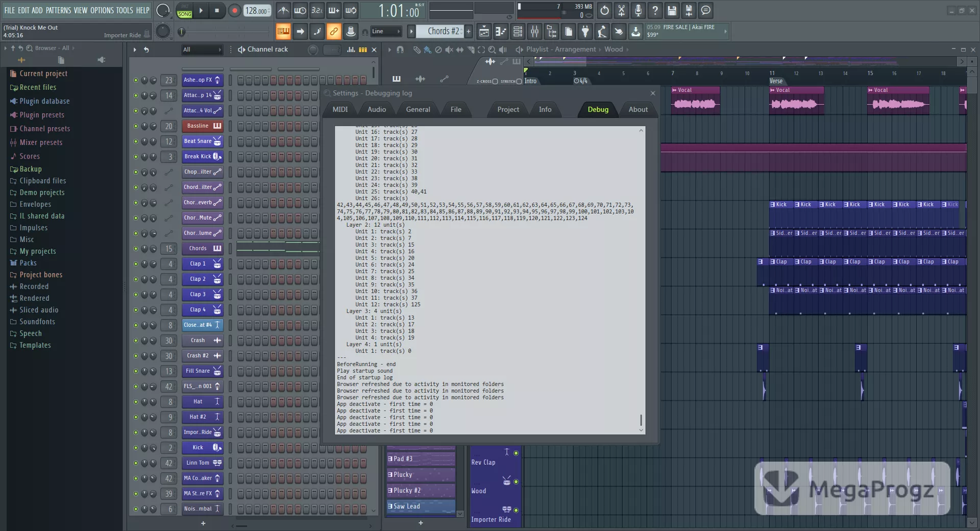
Task: Toggle STRETCH checkbox in Playlist
Action: point(519,82)
